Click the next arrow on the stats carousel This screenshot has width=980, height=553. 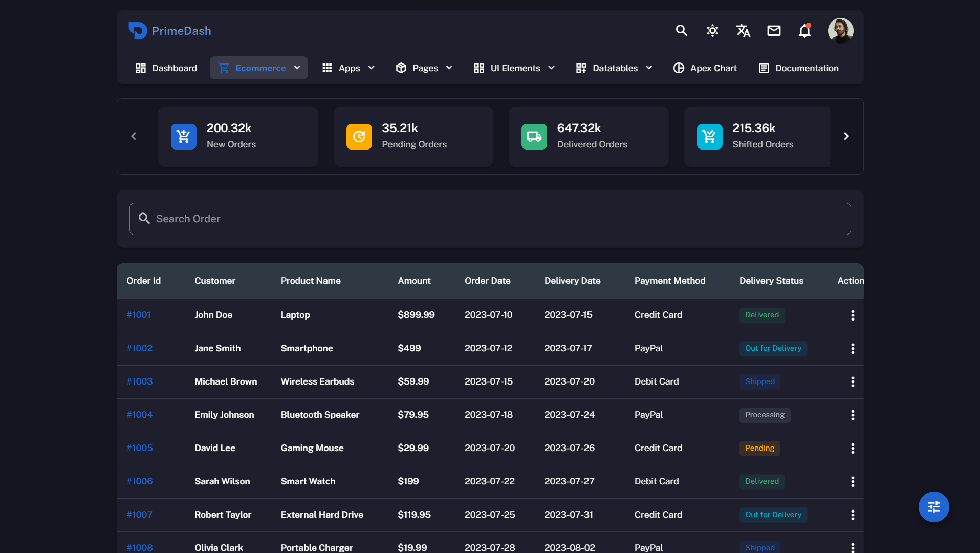tap(846, 136)
